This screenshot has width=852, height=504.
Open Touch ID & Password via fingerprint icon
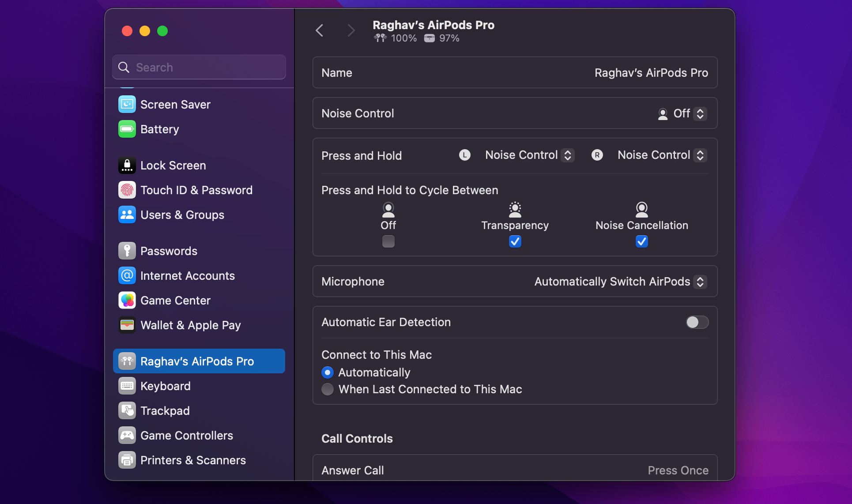pos(127,190)
